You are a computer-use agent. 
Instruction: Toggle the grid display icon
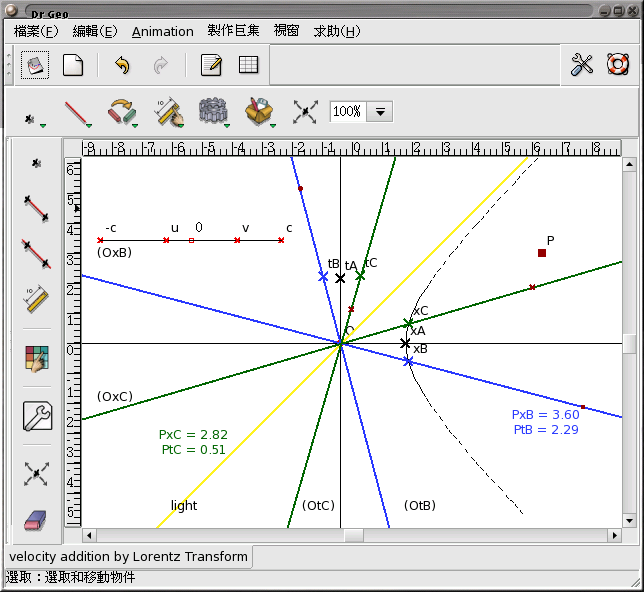coord(248,65)
